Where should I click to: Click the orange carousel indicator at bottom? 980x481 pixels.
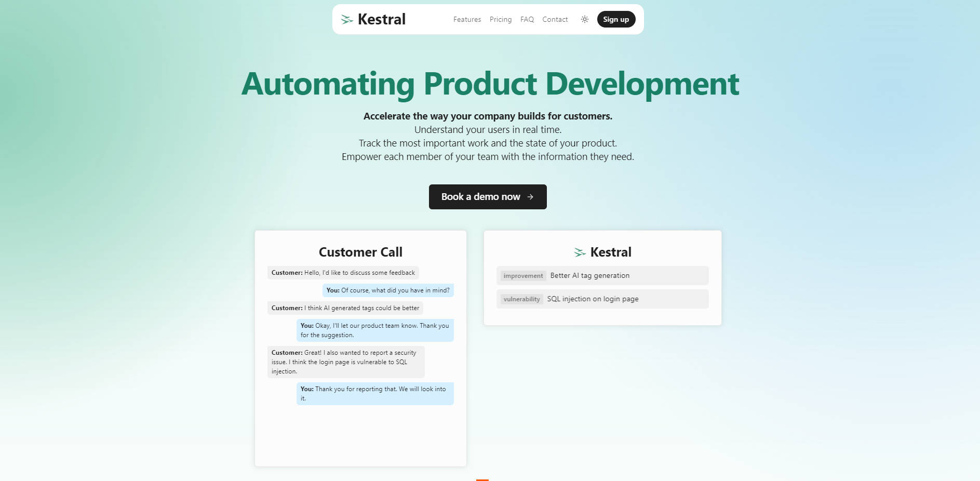point(482,479)
